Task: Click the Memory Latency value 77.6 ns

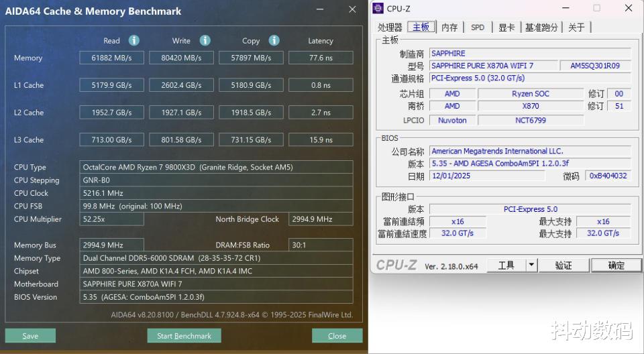Action: pyautogui.click(x=321, y=58)
